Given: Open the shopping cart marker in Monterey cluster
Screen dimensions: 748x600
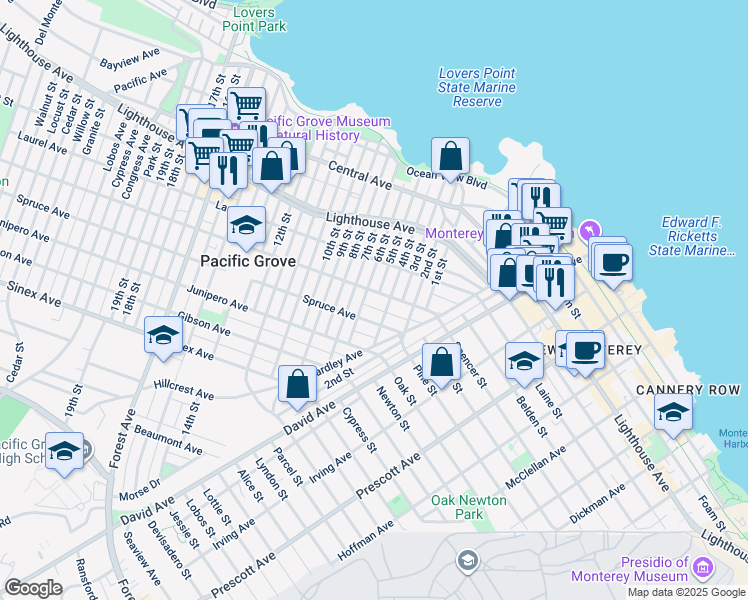Looking at the screenshot, I should click(x=553, y=222).
